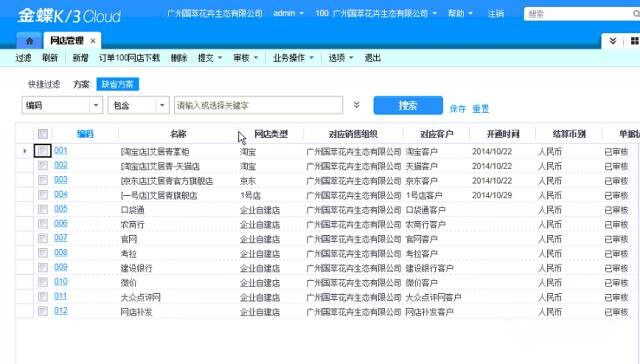Open store code link 005

[60, 209]
